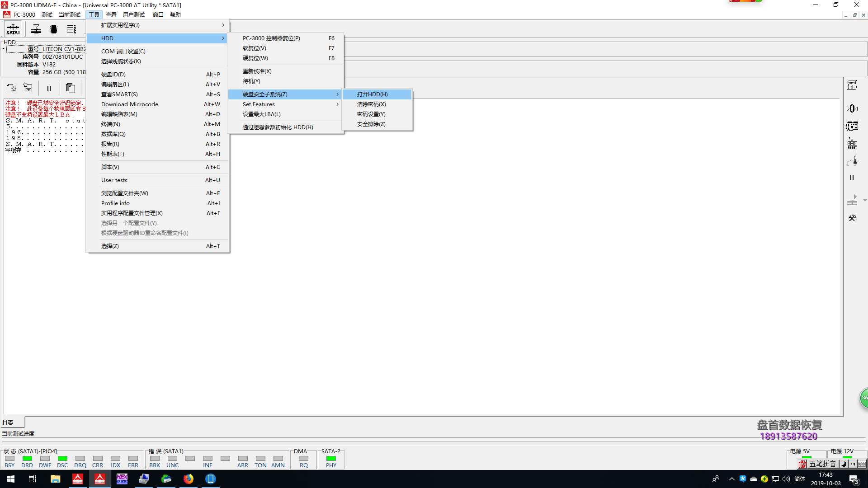Select 软复位(V) menu item
868x488 pixels.
click(285, 48)
